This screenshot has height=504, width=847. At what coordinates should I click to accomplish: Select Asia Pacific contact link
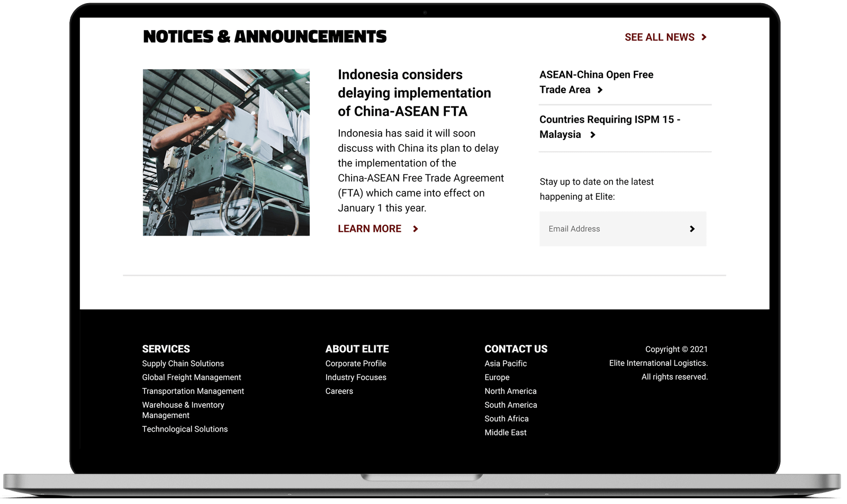pyautogui.click(x=506, y=364)
